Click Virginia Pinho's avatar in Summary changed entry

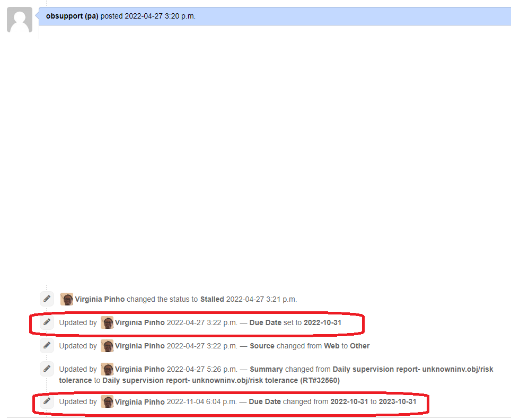click(x=107, y=369)
